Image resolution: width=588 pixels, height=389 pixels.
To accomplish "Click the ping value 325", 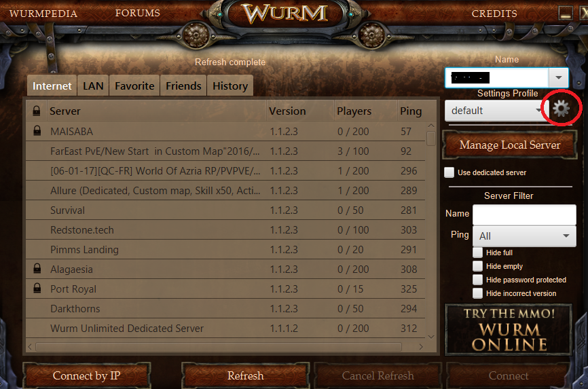I will coord(408,289).
